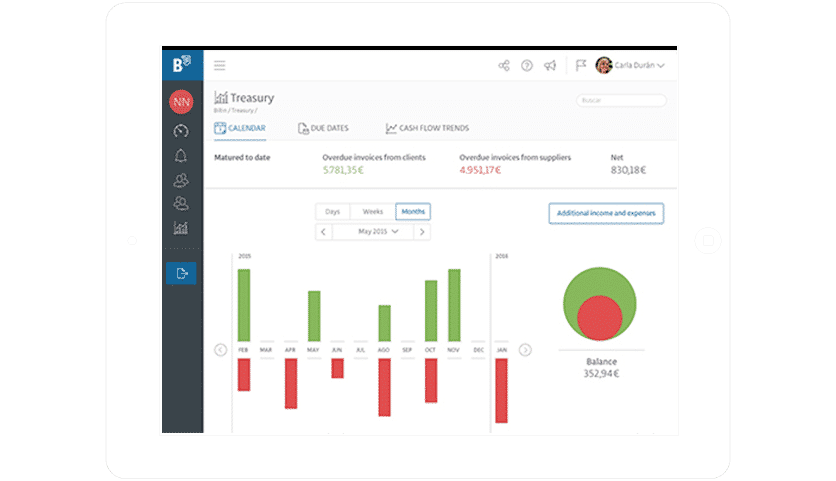This screenshot has height=481, width=836.
Task: Open the hamburger menu icon
Action: point(220,66)
